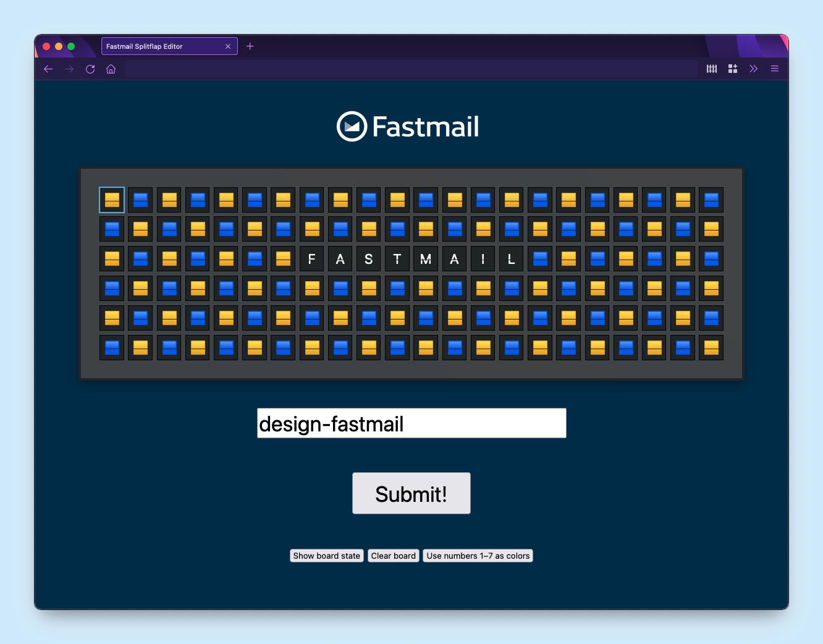The height and width of the screenshot is (644, 823).
Task: Click the Fastmail logo
Action: tap(408, 127)
